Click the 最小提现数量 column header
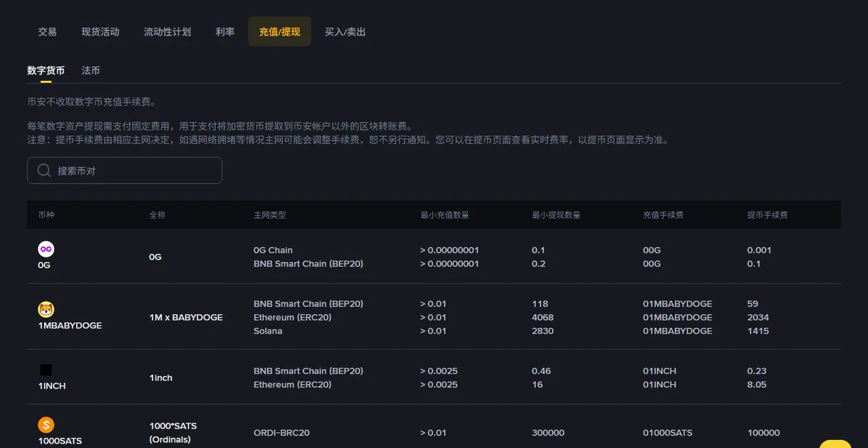 (556, 215)
